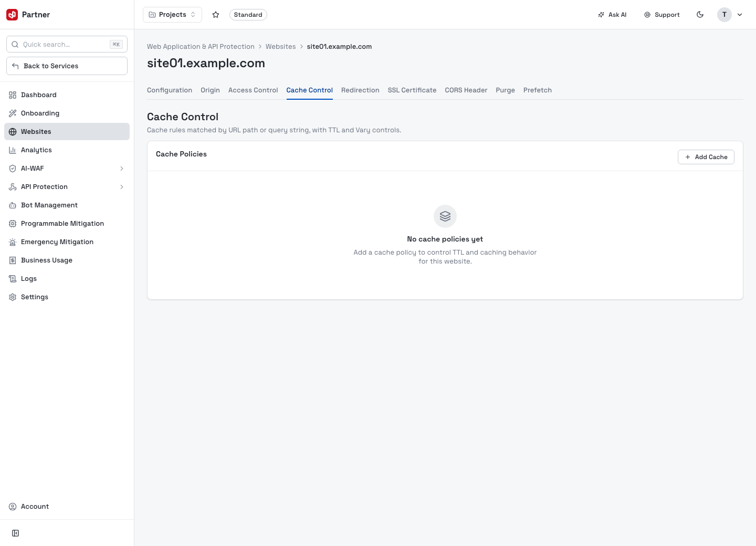Switch to the CORS Header tab
Viewport: 756px width, 546px height.
[466, 90]
